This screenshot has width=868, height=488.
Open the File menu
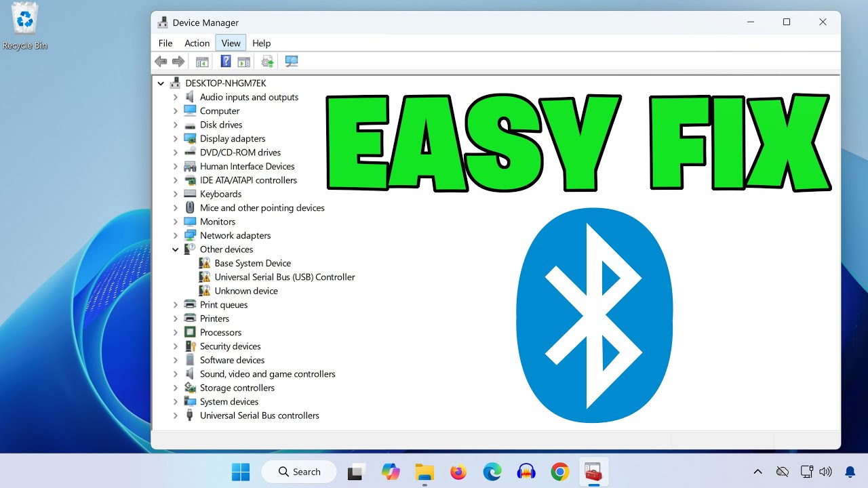point(165,43)
